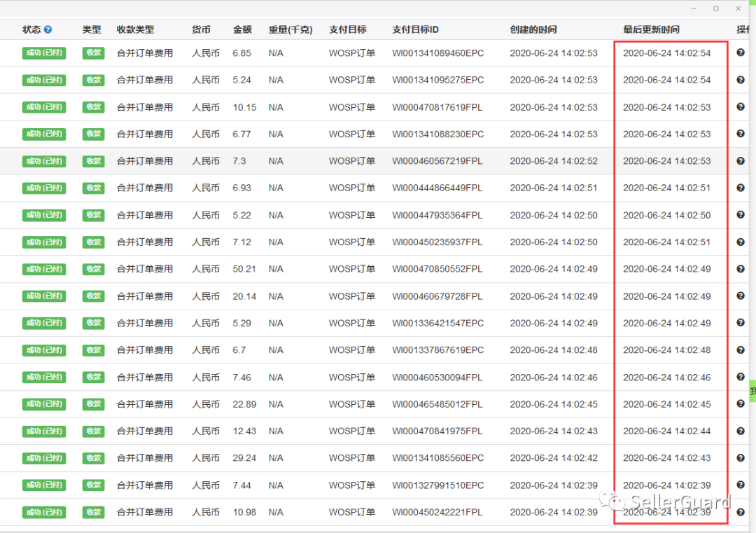756x533 pixels.
Task: Click question icon in row WI000470817619FPL
Action: [x=741, y=106]
